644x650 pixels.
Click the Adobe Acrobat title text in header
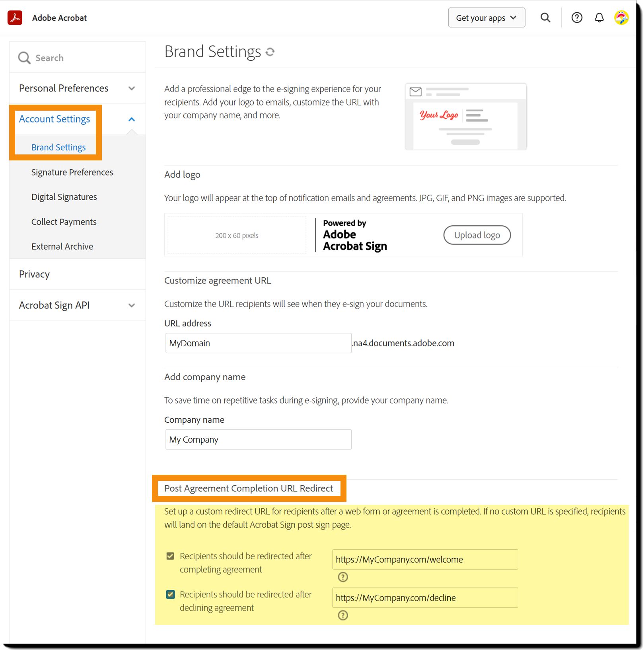coord(59,18)
